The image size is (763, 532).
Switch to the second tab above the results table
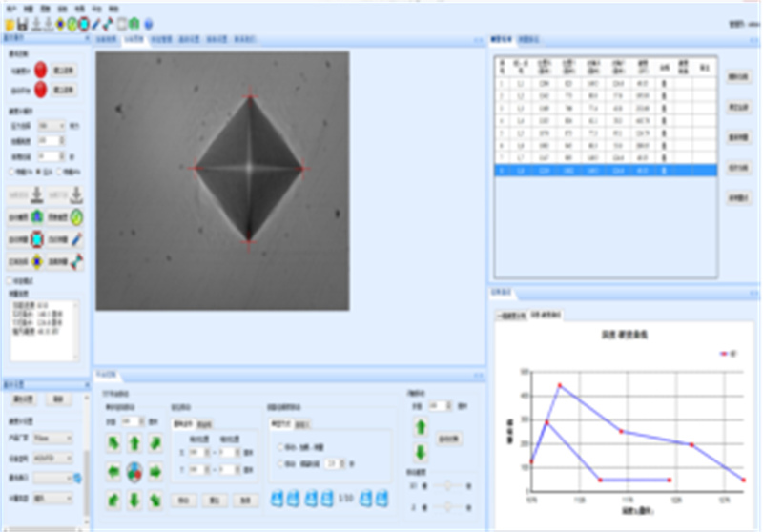(x=527, y=40)
